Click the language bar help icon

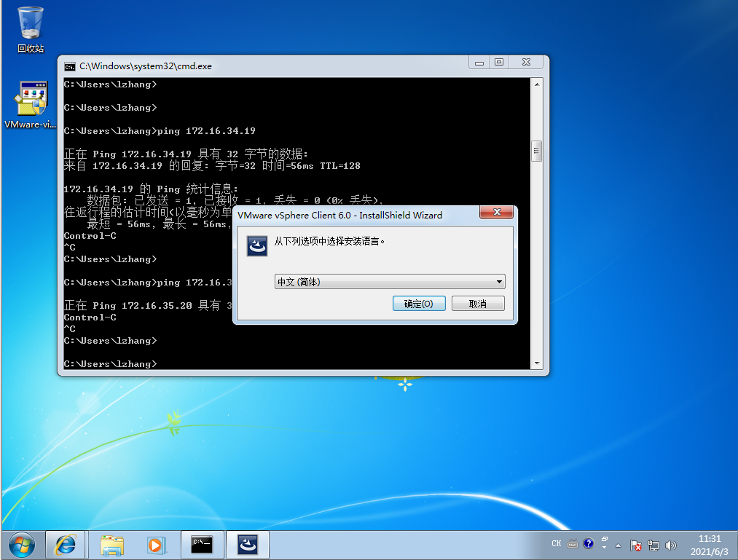[589, 543]
